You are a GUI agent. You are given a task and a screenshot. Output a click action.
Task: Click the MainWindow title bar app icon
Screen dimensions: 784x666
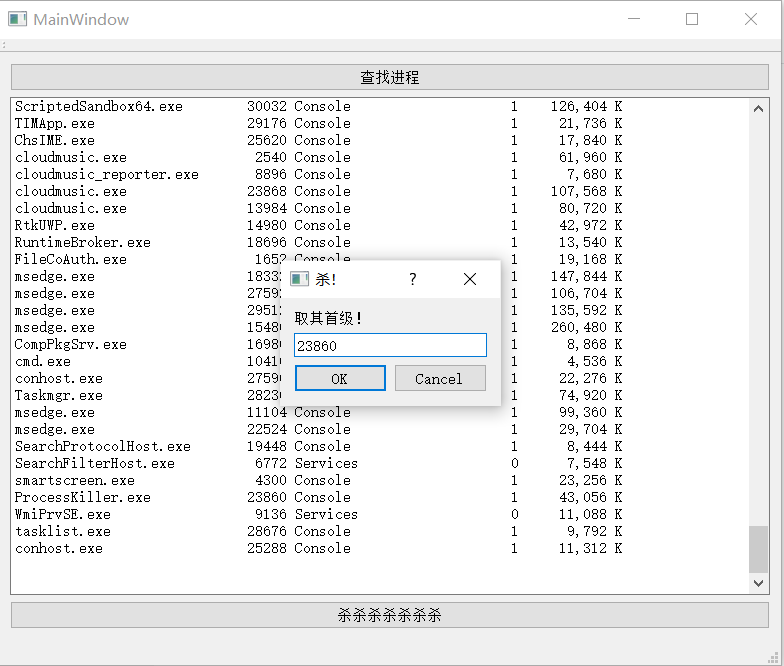(x=18, y=19)
